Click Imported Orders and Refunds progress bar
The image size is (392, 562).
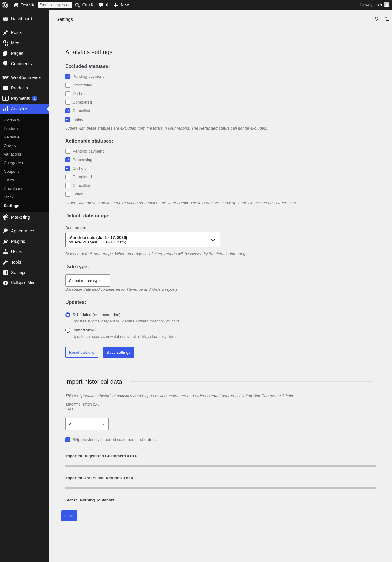pos(221,488)
